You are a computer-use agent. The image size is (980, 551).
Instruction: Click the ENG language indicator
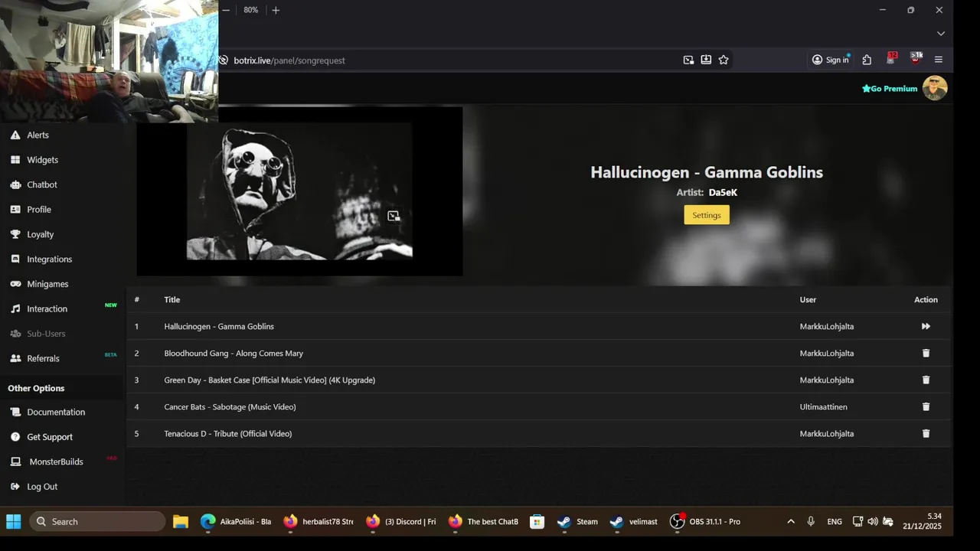tap(835, 522)
